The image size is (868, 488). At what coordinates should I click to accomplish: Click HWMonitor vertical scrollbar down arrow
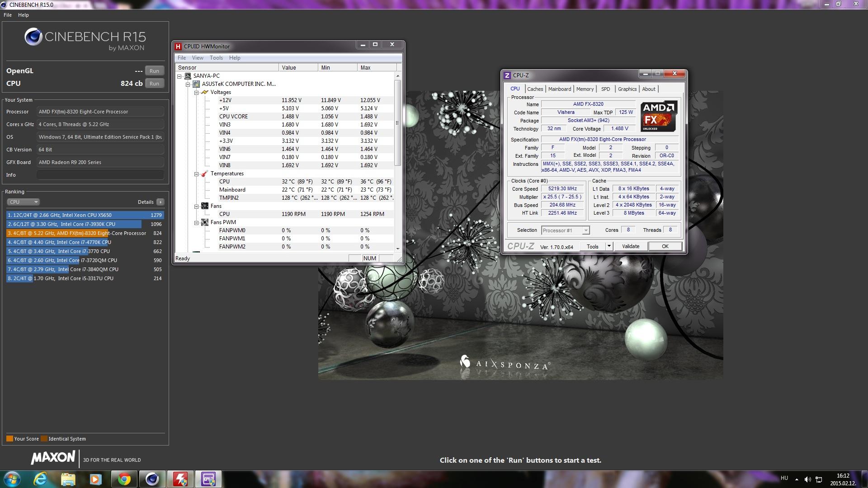point(398,249)
